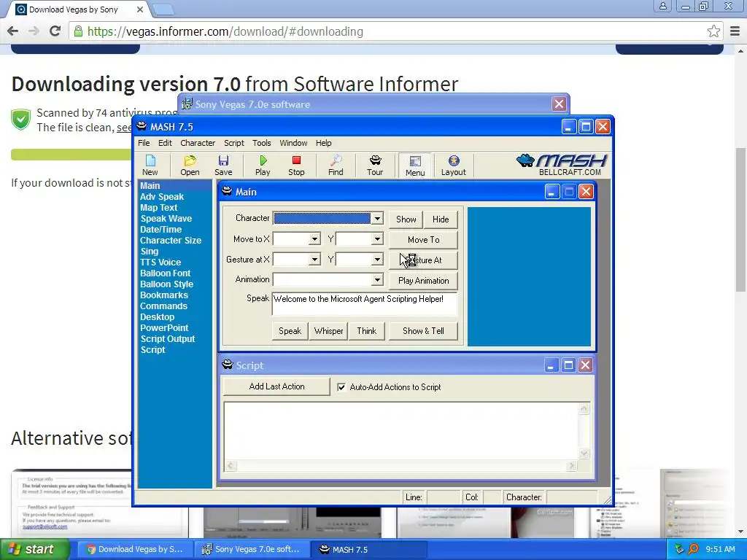The image size is (747, 560).
Task: Click the Show & Tell button
Action: pyautogui.click(x=424, y=331)
